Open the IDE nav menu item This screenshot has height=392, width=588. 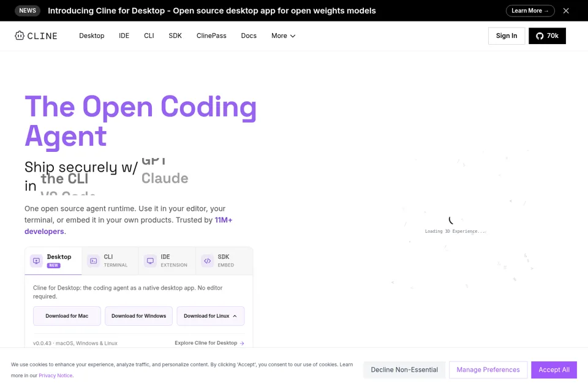(124, 36)
